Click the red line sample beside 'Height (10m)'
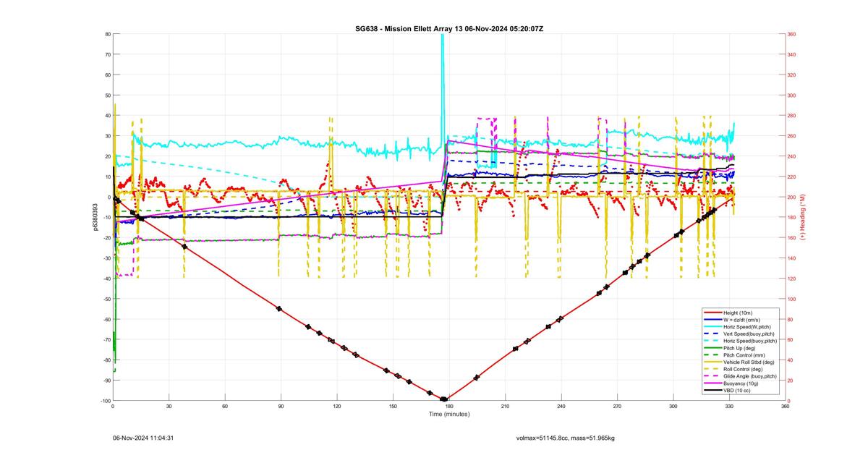The height and width of the screenshot is (450, 868). coord(712,312)
